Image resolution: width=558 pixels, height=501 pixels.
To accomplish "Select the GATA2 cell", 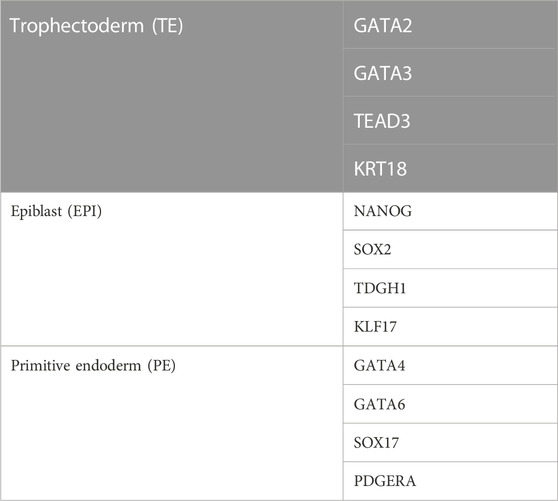I will tap(451, 25).
